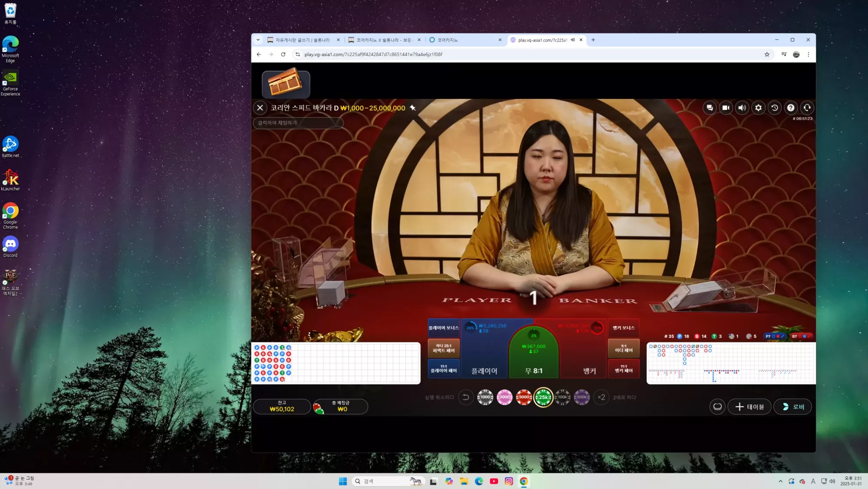Open the chat icon in game toolbar
868x489 pixels.
tap(710, 108)
